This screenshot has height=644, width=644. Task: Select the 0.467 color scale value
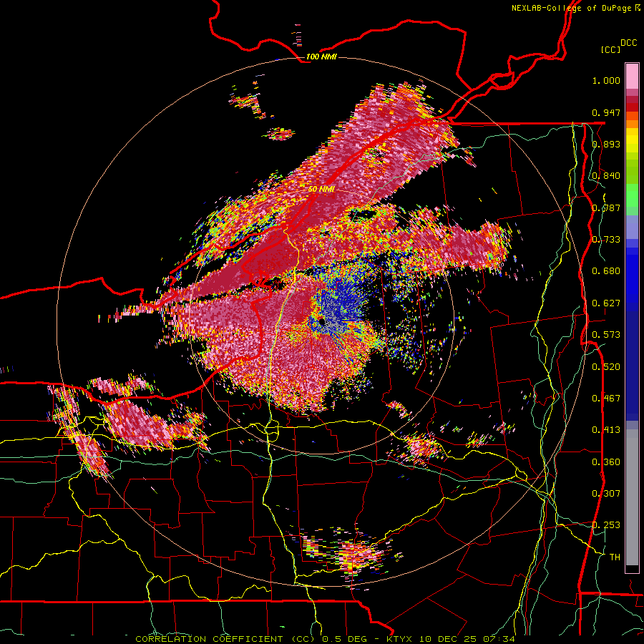[x=606, y=399]
